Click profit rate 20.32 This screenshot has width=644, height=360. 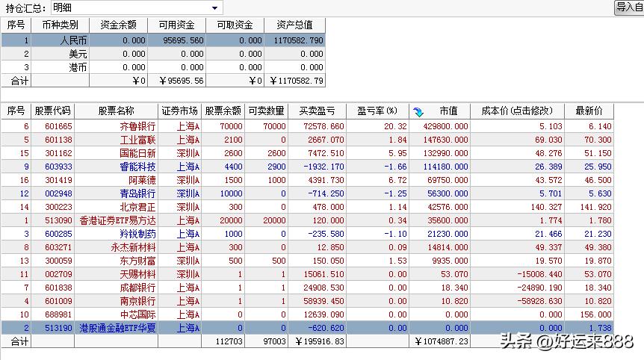pyautogui.click(x=395, y=126)
